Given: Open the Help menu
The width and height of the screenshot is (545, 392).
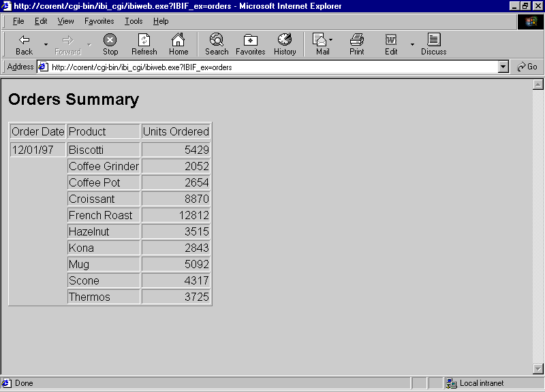Looking at the screenshot, I should (x=161, y=21).
